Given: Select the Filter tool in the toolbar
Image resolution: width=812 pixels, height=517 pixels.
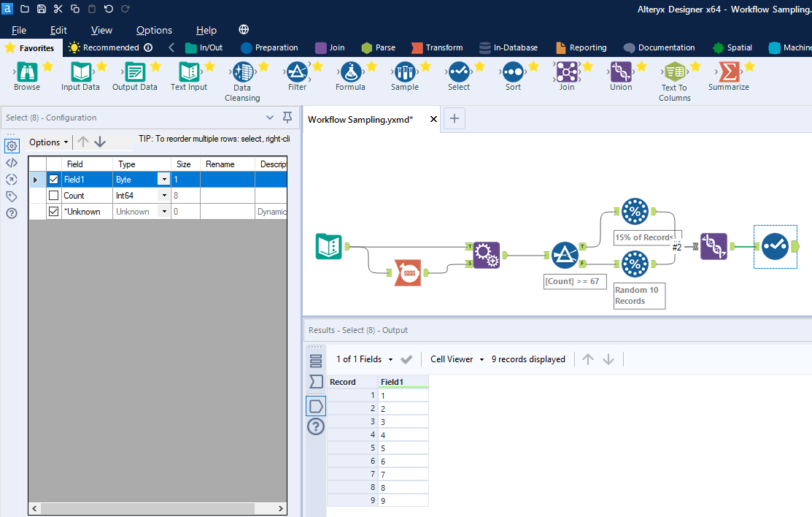Looking at the screenshot, I should tap(296, 73).
